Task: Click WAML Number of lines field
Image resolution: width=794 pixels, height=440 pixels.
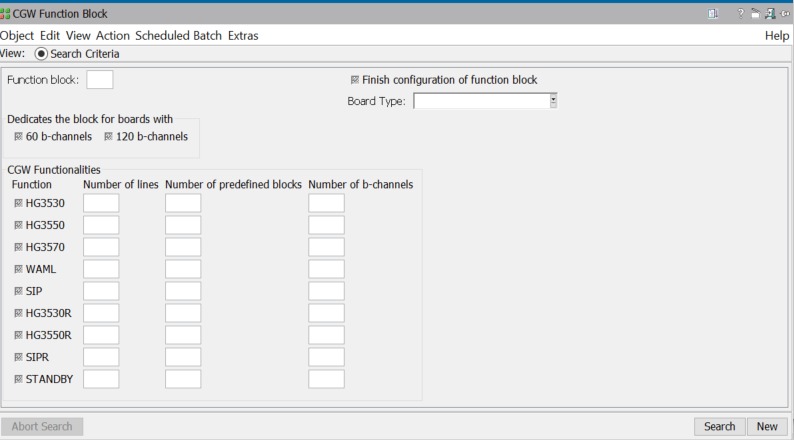Action: pos(101,269)
